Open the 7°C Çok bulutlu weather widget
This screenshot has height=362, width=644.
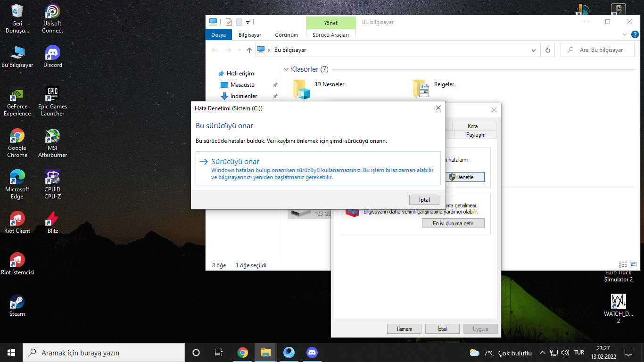[501, 353]
